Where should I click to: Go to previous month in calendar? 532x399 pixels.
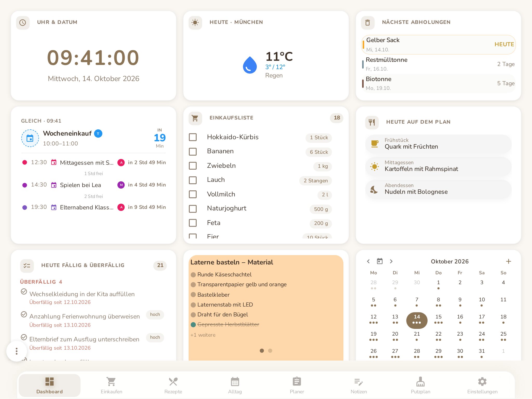coord(368,261)
